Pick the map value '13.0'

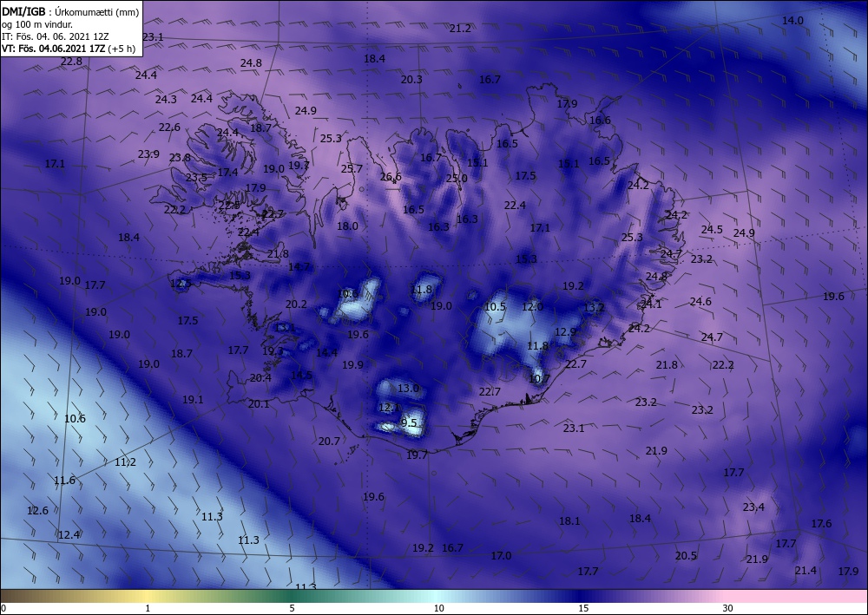pos(408,389)
